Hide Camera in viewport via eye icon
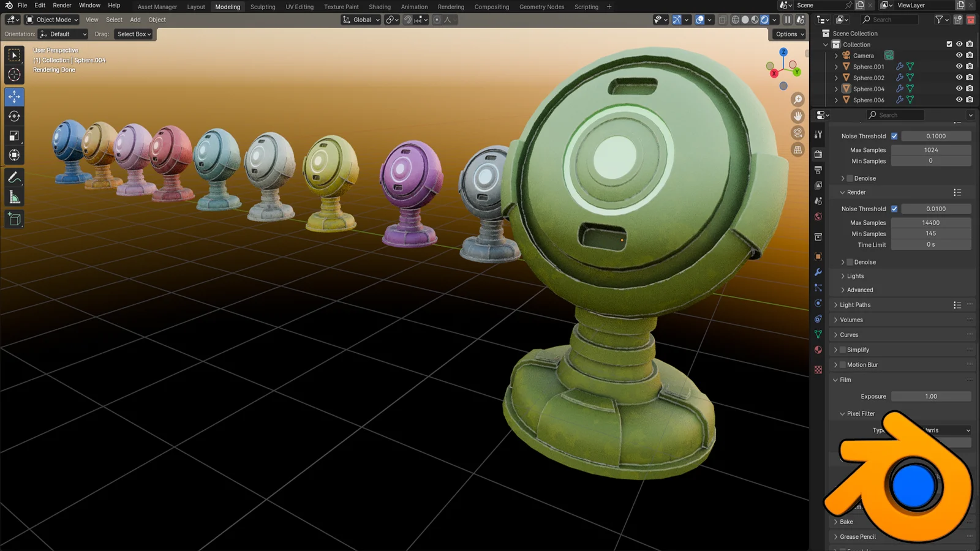980x551 pixels. [x=959, y=55]
